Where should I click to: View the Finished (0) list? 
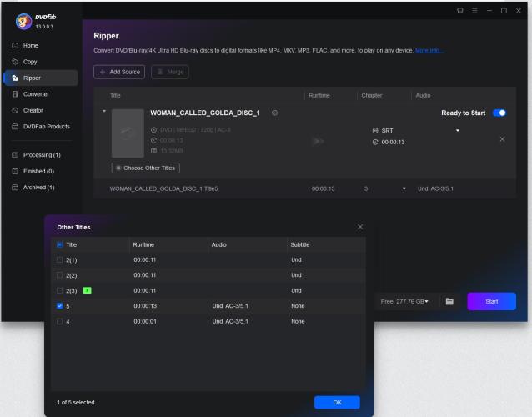click(38, 171)
